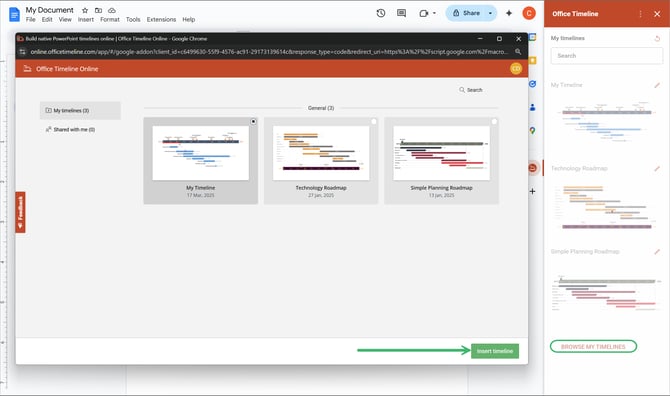Select the Simple Planning Roadmap radio button
670x396 pixels.
[494, 121]
